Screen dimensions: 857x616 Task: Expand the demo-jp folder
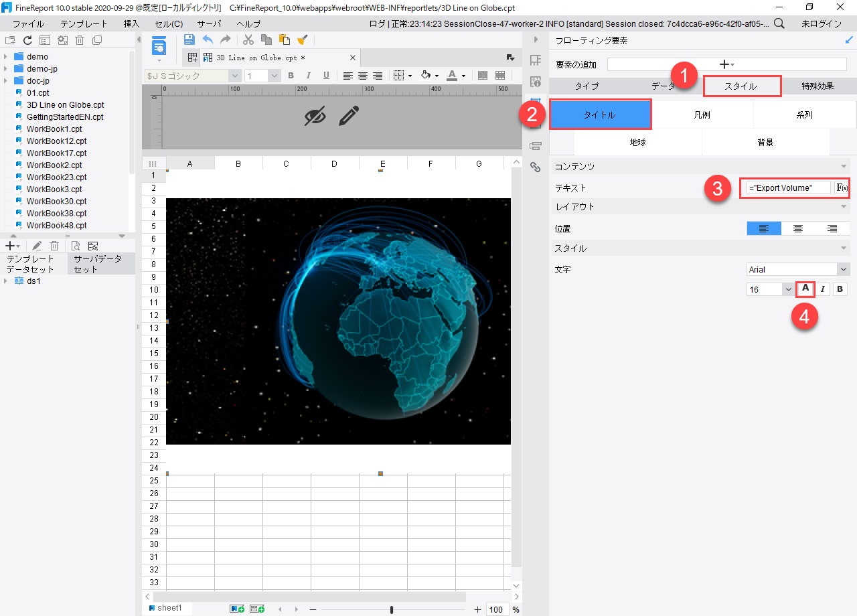5,69
